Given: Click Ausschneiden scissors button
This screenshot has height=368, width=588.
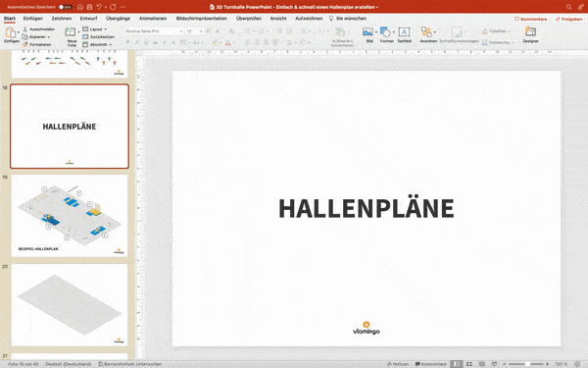Looking at the screenshot, I should point(38,28).
